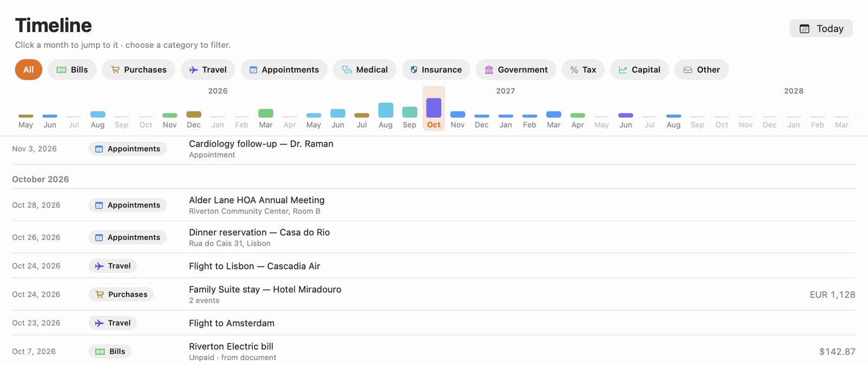Click the Tax filter's percent icon
This screenshot has width=868, height=365.
point(574,70)
